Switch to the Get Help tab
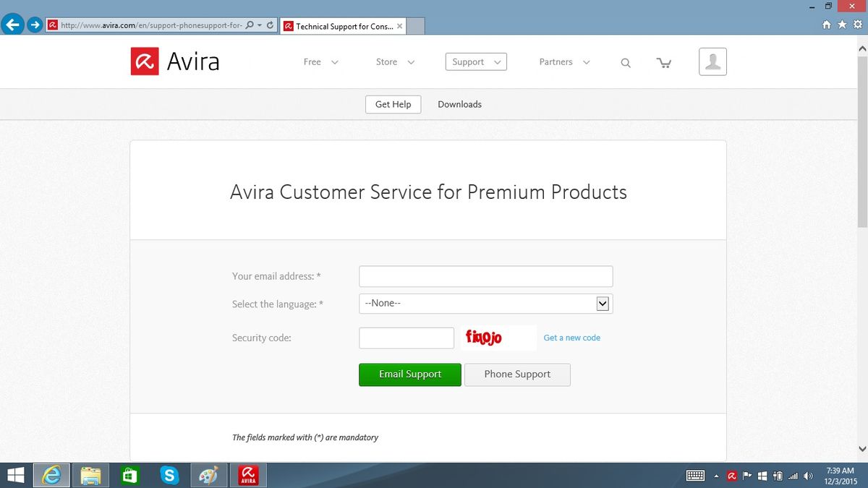The width and height of the screenshot is (868, 488). pyautogui.click(x=393, y=104)
